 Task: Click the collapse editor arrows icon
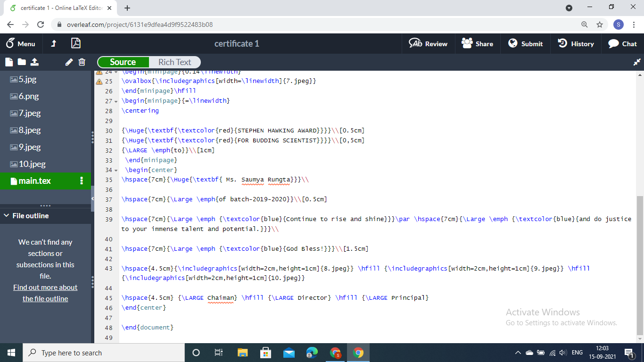tap(637, 62)
